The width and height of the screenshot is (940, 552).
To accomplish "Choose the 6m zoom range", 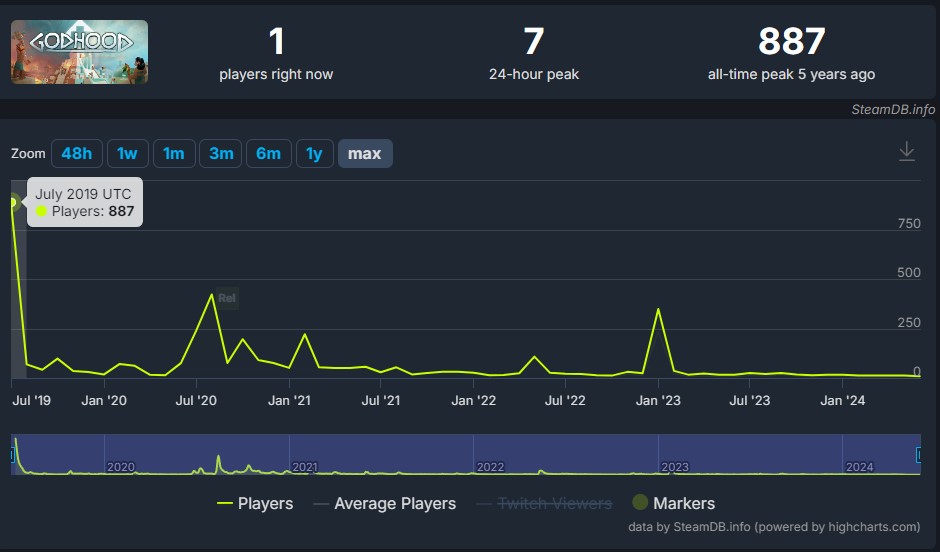I will coord(268,153).
